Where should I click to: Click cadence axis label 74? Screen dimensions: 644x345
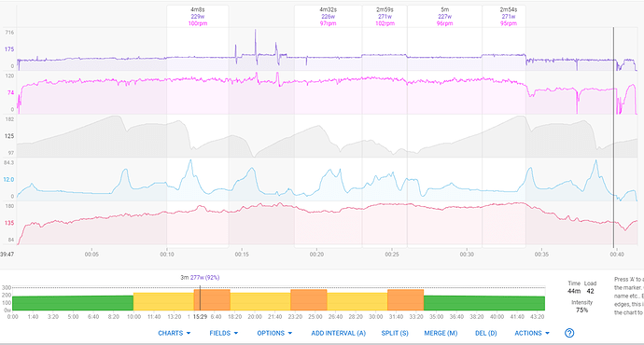tap(10, 92)
